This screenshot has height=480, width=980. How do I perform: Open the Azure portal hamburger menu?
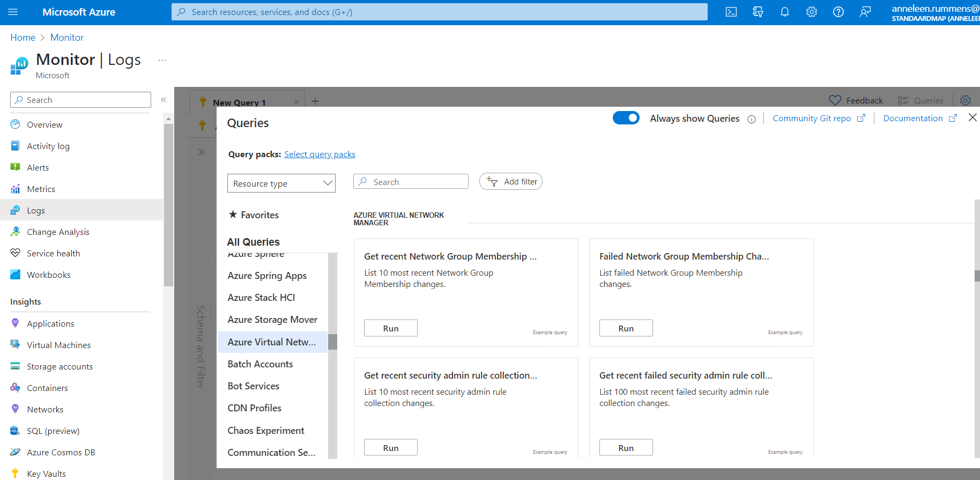[x=13, y=12]
